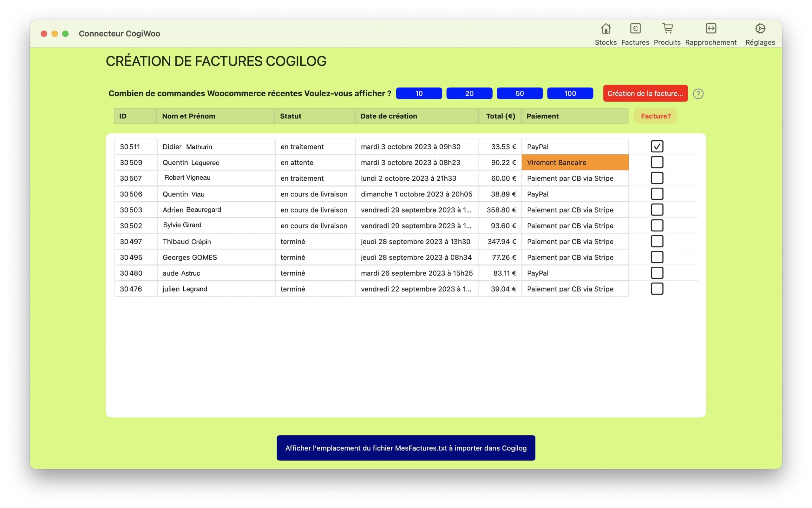Select the Didier Mathurin name cell

coord(216,146)
